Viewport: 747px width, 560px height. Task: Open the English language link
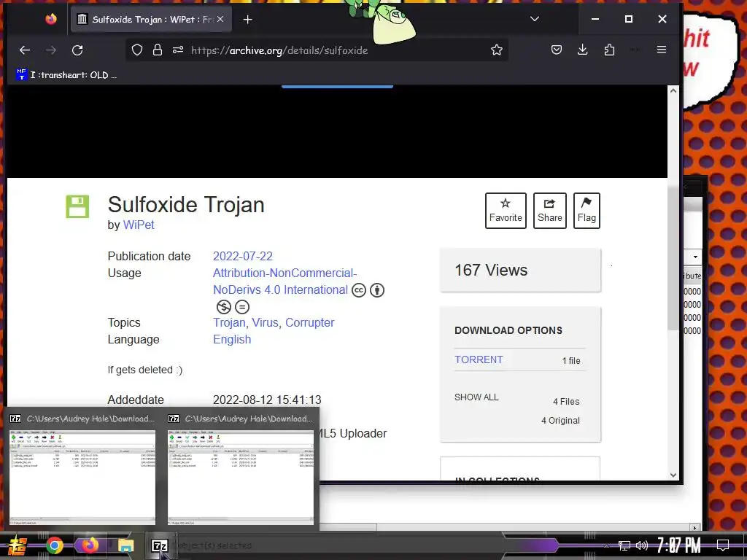click(232, 339)
